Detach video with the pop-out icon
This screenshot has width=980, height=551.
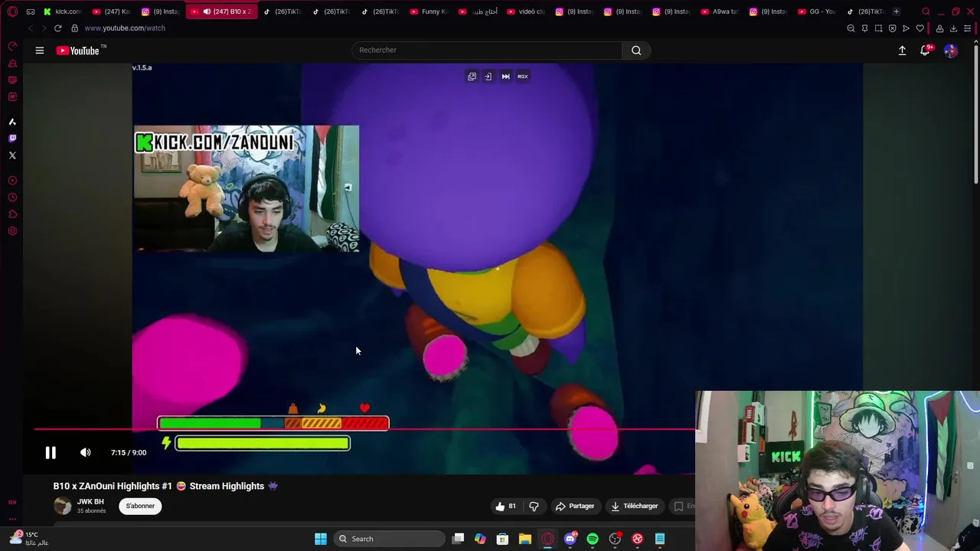click(472, 77)
